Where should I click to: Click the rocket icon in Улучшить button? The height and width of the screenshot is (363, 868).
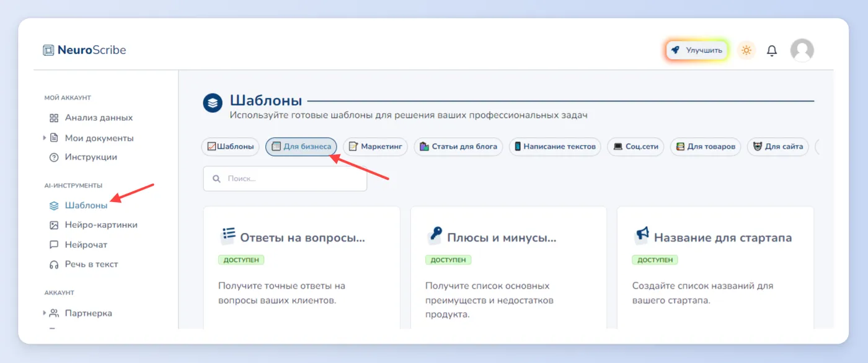[x=676, y=50]
